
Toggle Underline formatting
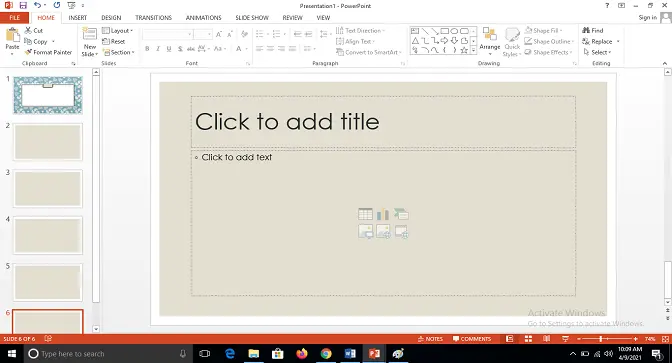(x=169, y=48)
